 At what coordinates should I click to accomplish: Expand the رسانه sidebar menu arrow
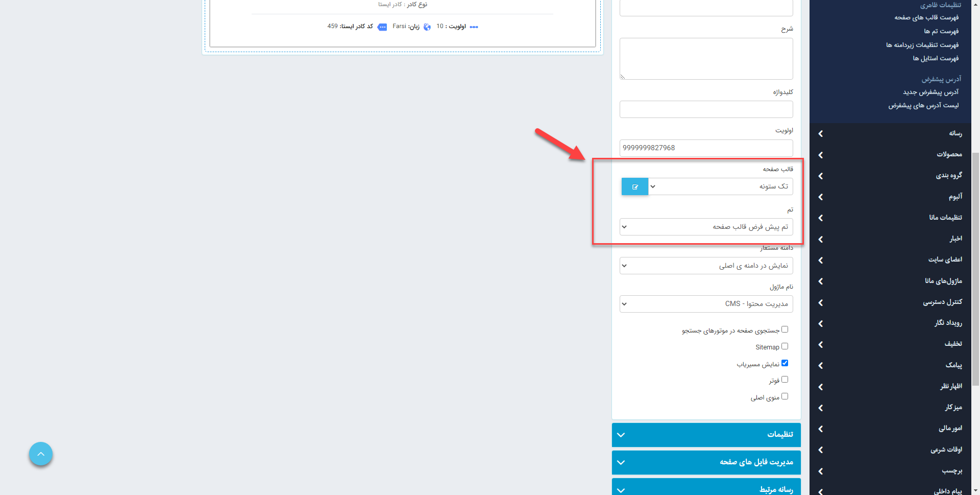point(821,134)
